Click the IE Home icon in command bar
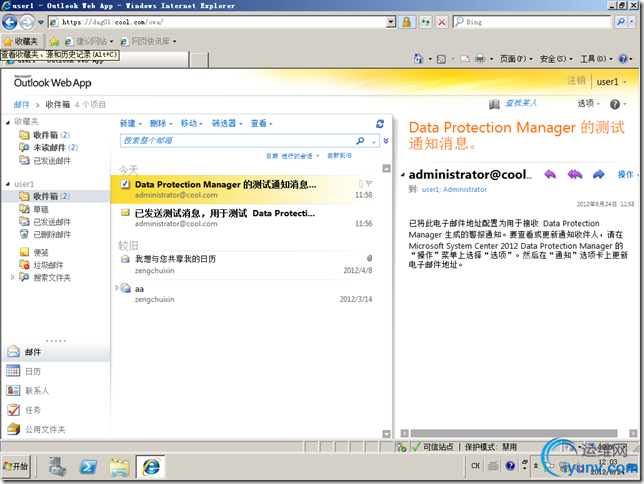Image resolution: width=644 pixels, height=484 pixels. click(419, 59)
